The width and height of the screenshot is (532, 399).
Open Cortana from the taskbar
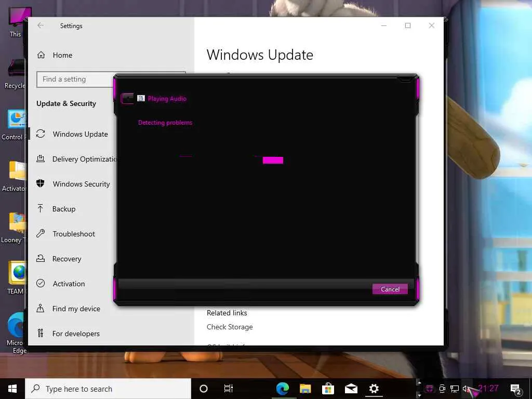click(x=204, y=389)
